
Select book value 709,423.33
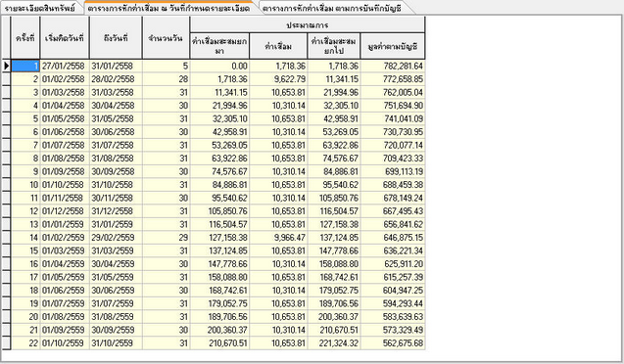[x=393, y=159]
